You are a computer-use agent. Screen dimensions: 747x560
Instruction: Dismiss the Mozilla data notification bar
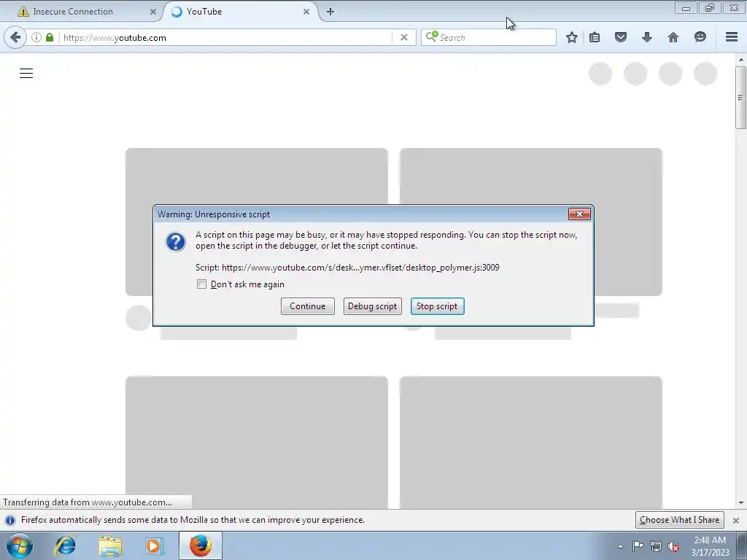[x=736, y=520]
